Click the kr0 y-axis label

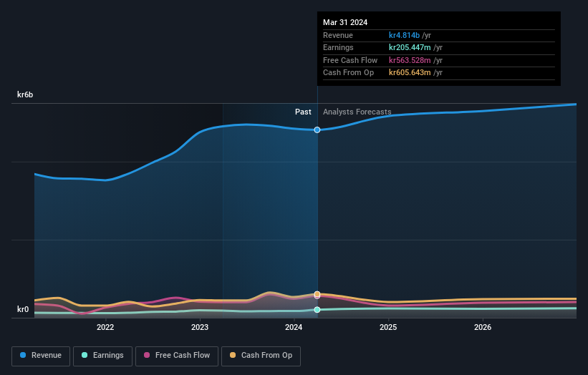point(23,309)
